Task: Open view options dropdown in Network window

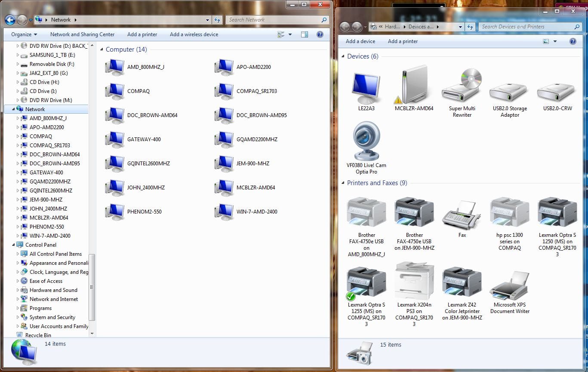Action: pyautogui.click(x=290, y=34)
